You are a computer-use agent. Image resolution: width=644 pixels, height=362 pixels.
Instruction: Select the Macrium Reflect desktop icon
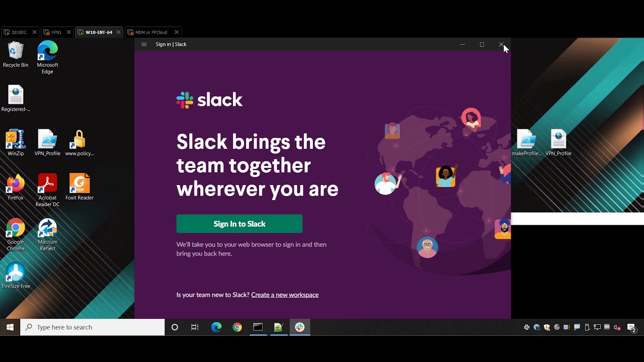pos(47,235)
